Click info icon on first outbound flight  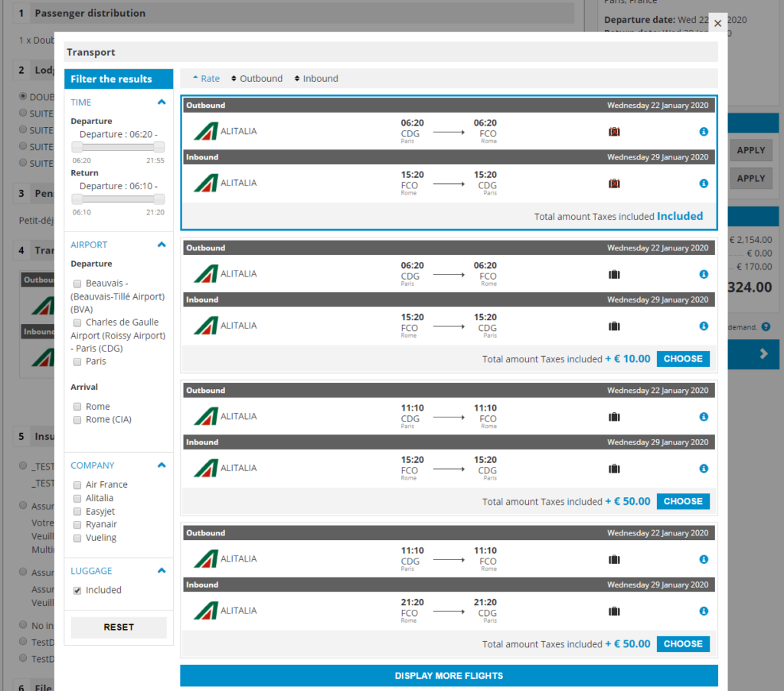[x=704, y=132]
